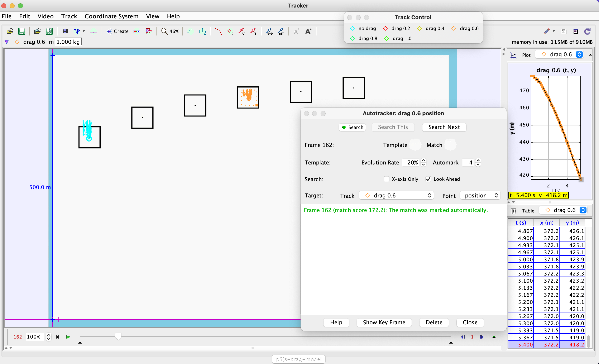Toggle the Search button in Autotracker
The width and height of the screenshot is (599, 364).
352,127
